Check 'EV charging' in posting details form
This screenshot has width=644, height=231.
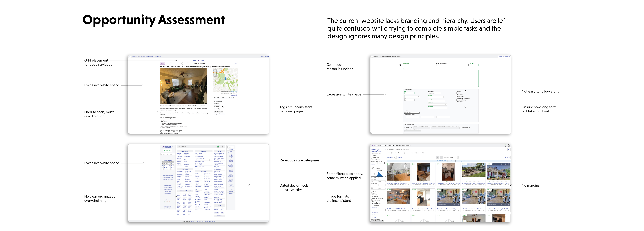point(456,102)
